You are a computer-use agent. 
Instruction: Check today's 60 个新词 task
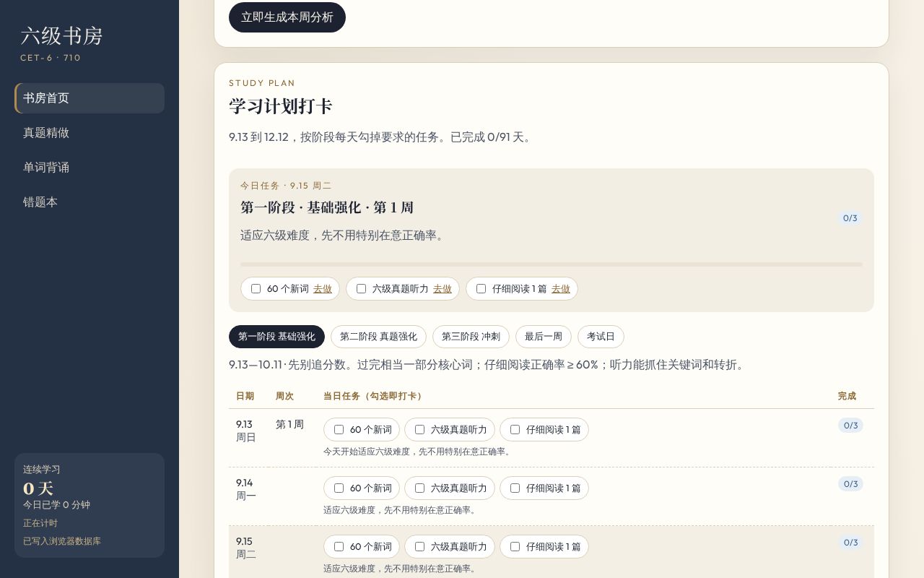click(256, 289)
